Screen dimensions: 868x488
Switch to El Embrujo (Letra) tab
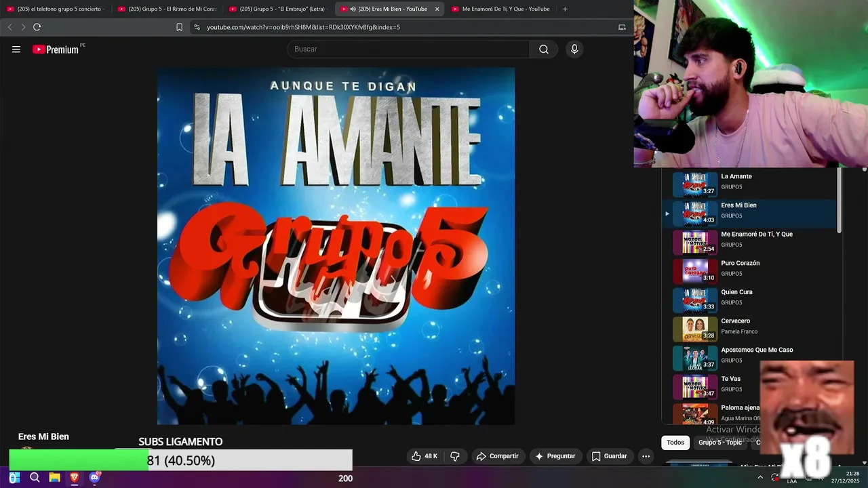(x=278, y=9)
